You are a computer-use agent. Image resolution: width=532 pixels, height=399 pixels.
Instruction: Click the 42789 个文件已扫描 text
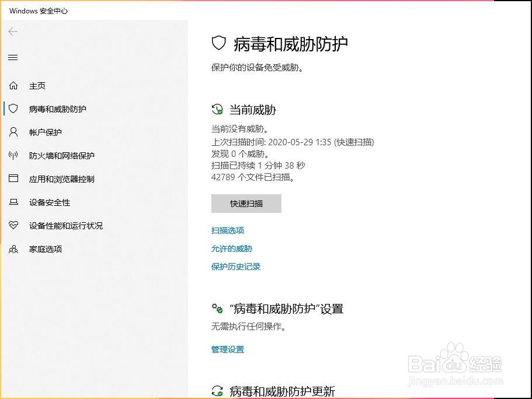click(x=253, y=177)
